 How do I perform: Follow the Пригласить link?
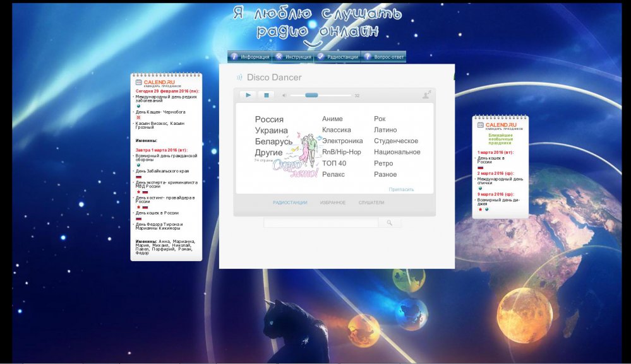[401, 189]
